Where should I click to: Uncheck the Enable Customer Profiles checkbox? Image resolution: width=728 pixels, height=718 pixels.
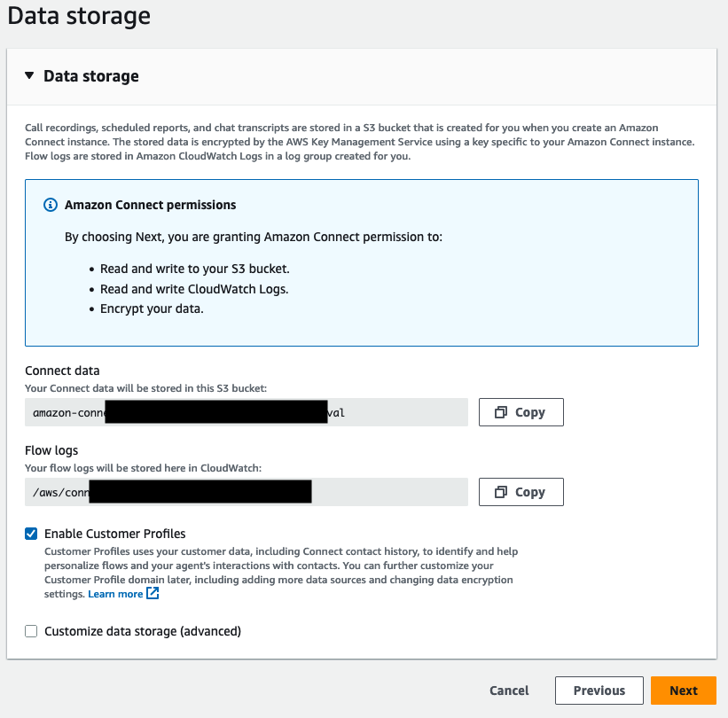(x=31, y=534)
